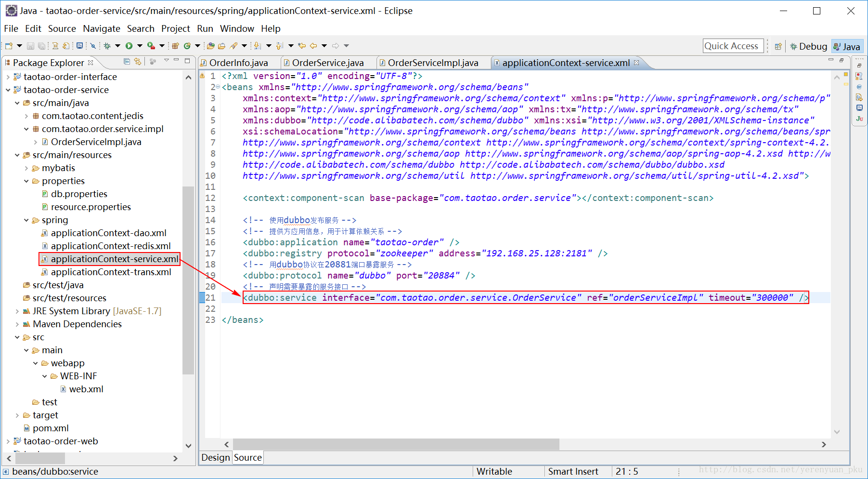Expand the target folder

tap(17, 415)
